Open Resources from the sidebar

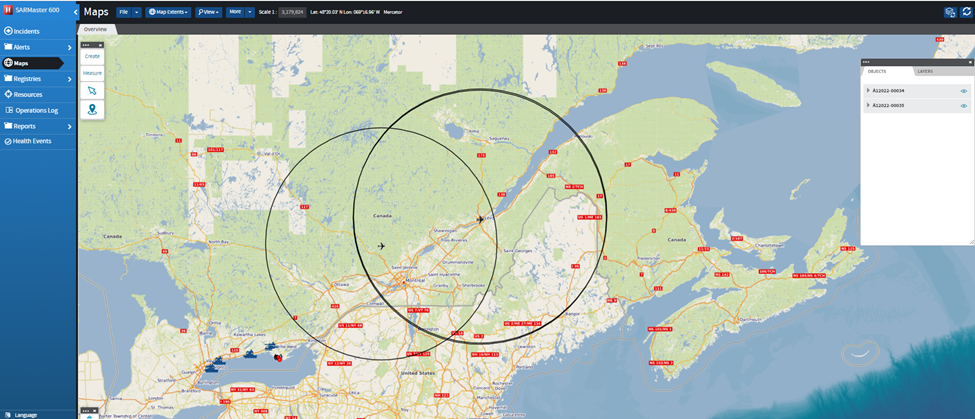[28, 94]
